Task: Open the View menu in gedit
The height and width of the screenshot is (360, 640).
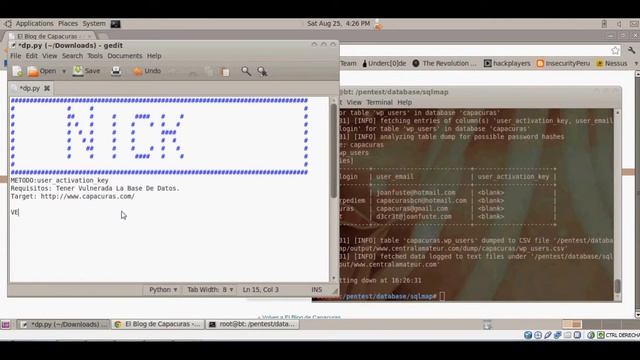Action: point(49,56)
